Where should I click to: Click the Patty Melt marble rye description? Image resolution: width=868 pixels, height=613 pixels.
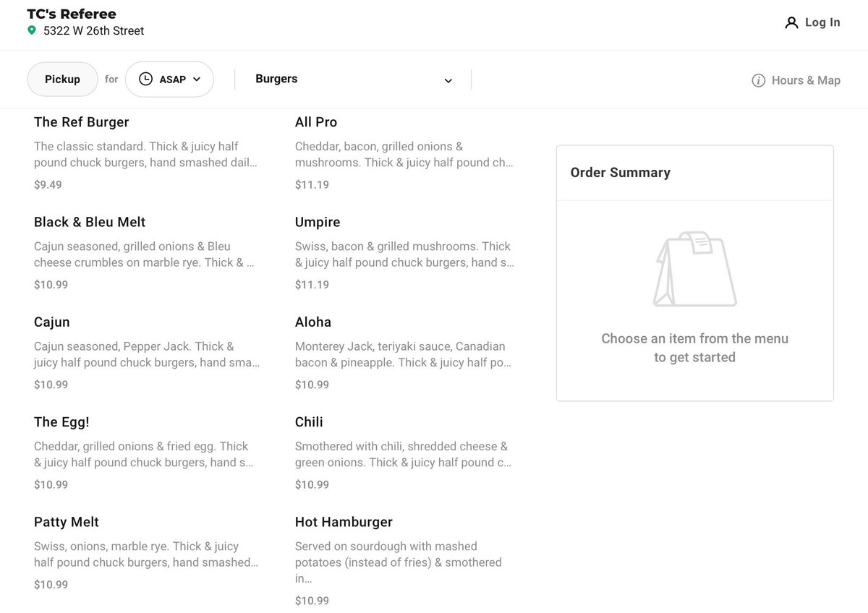pos(146,554)
